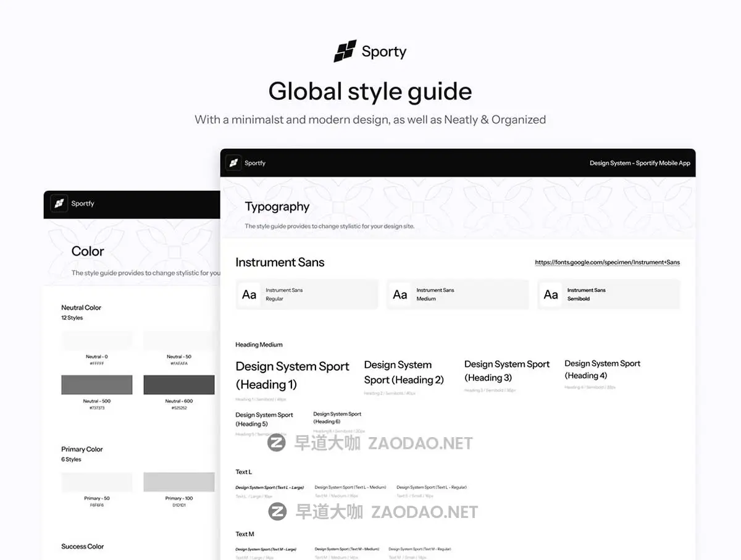
Task: Select the Neutral - 0 white swatch
Action: [x=96, y=340]
